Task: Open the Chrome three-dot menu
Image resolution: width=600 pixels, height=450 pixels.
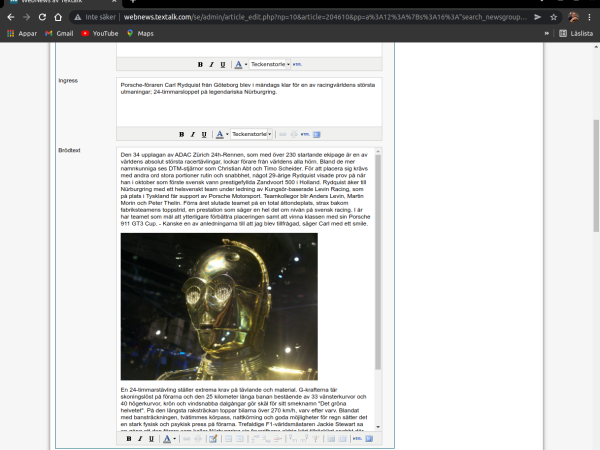Action: [589, 17]
